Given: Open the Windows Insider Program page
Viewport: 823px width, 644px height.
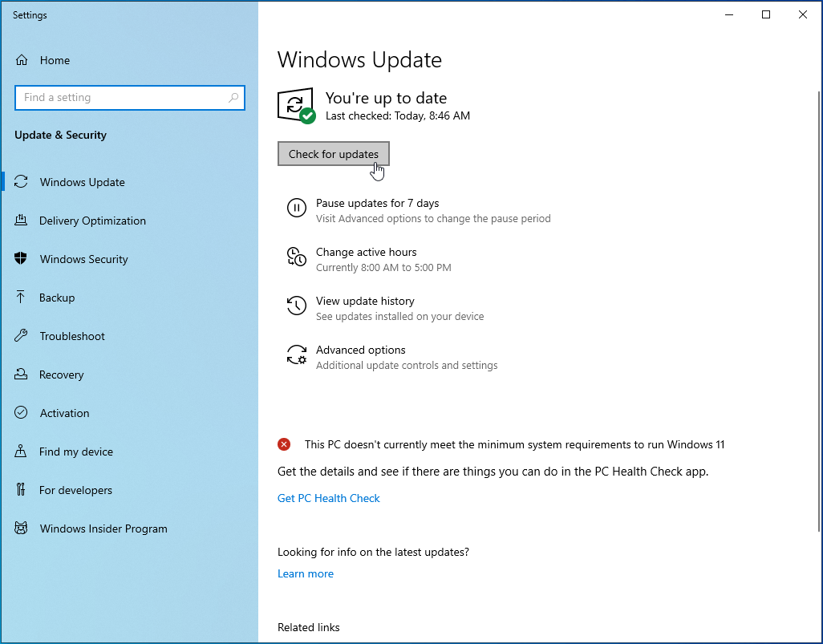Looking at the screenshot, I should 103,529.
